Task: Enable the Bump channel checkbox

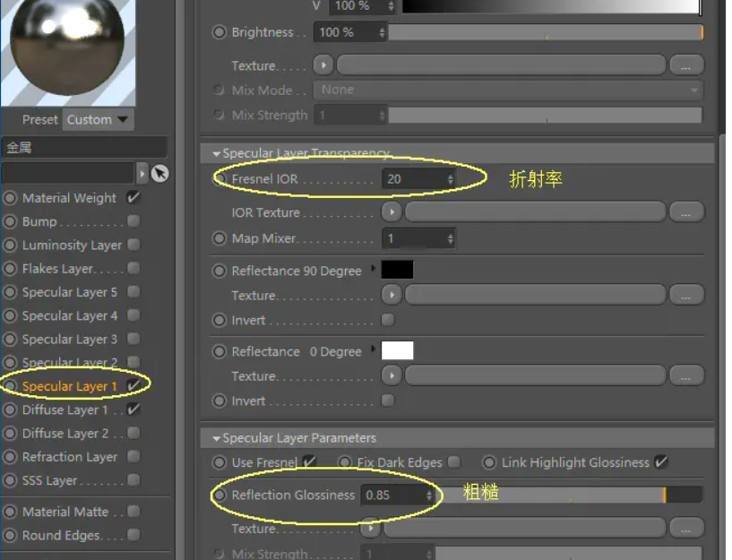Action: click(134, 220)
